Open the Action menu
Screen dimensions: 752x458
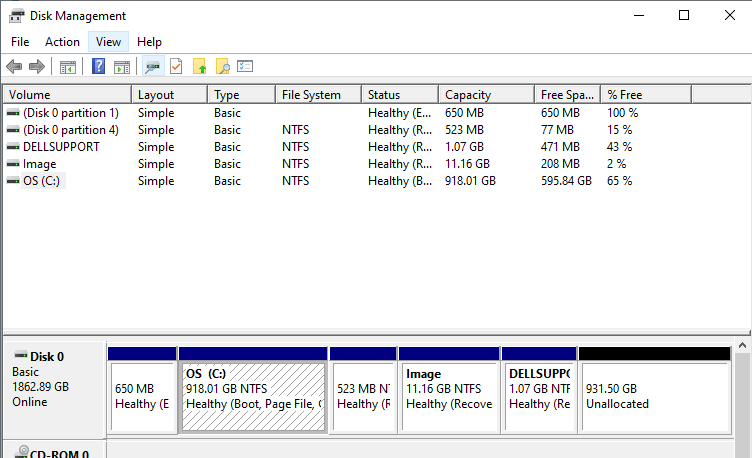point(62,42)
